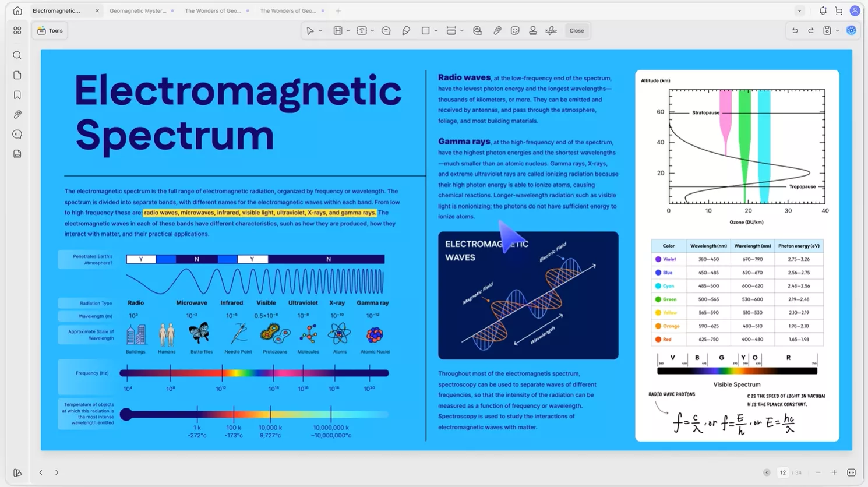Click the comment note tool icon

pyautogui.click(x=386, y=31)
